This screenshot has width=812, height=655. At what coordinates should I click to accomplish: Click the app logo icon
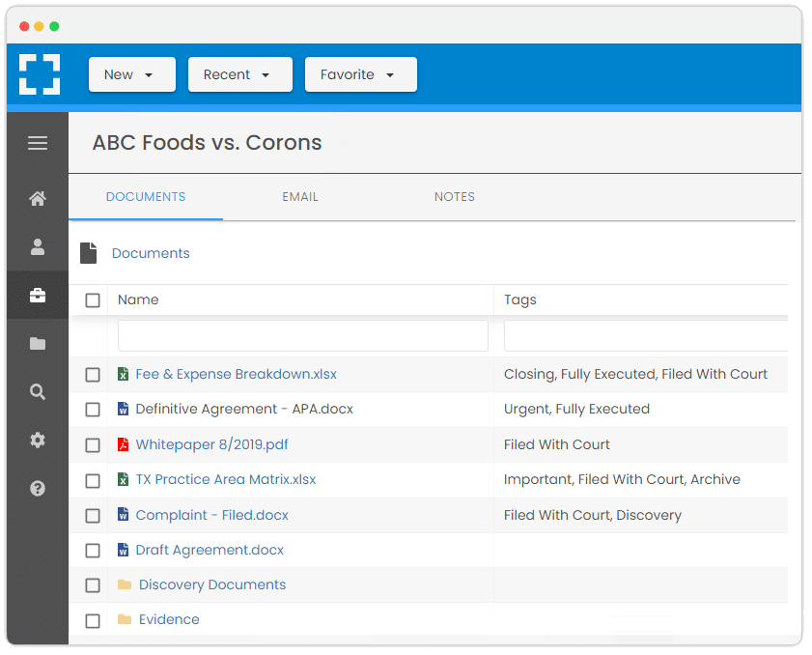coord(40,74)
